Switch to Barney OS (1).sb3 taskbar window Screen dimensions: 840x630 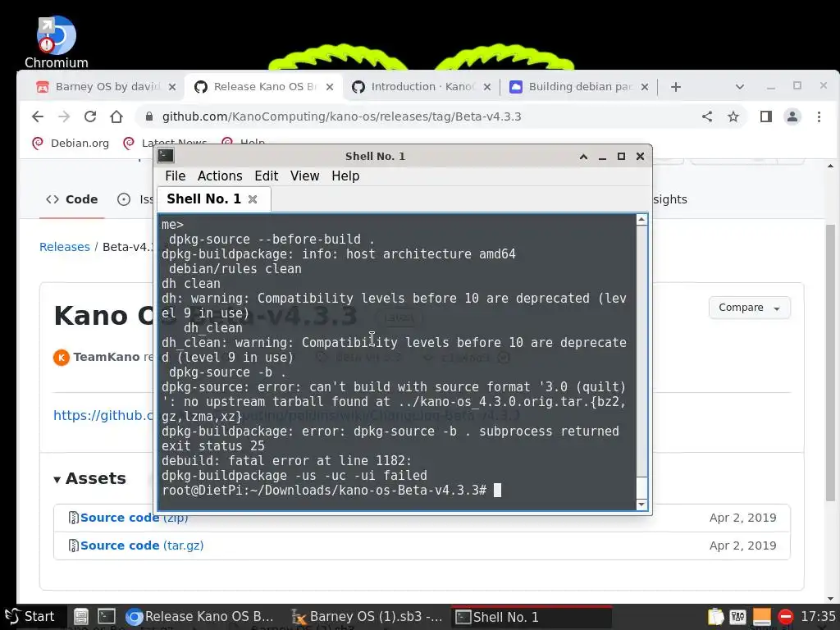[x=367, y=617]
